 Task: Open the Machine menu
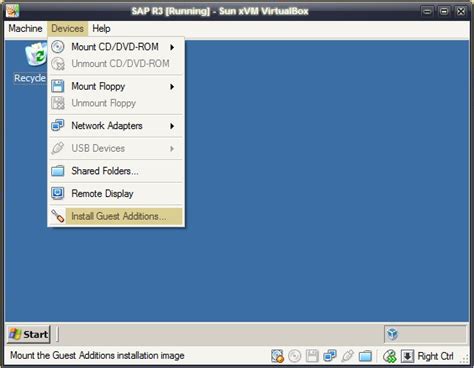25,29
